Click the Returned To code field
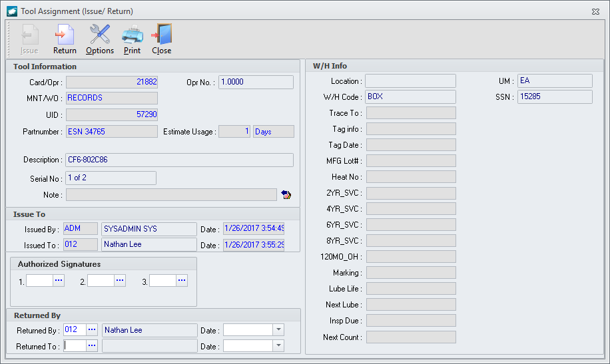The width and height of the screenshot is (610, 364). click(x=75, y=346)
